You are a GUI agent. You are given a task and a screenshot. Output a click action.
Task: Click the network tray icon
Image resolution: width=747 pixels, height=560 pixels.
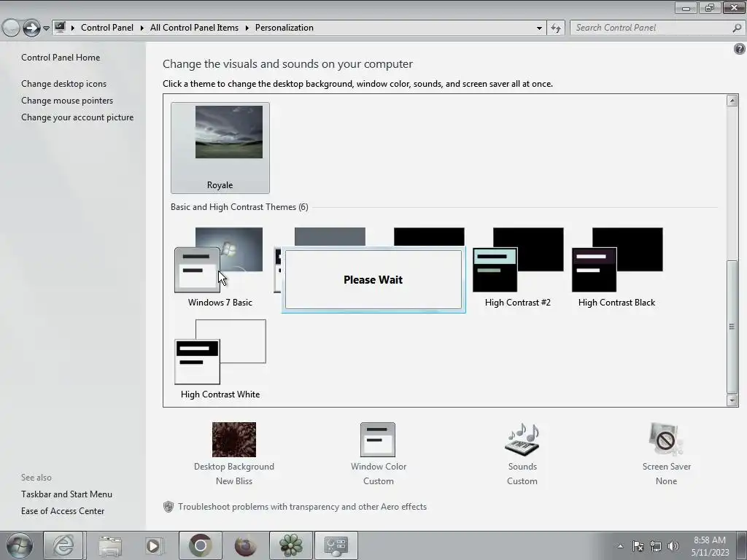[656, 546]
